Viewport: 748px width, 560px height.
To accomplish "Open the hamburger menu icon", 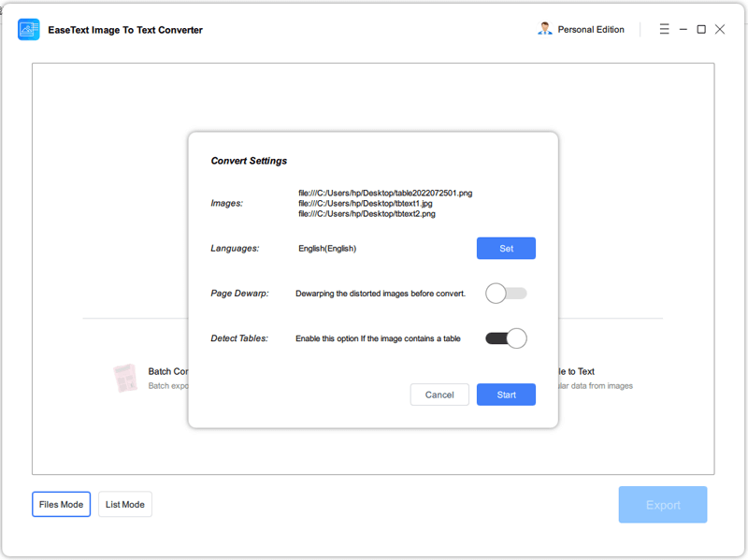I will click(x=664, y=29).
